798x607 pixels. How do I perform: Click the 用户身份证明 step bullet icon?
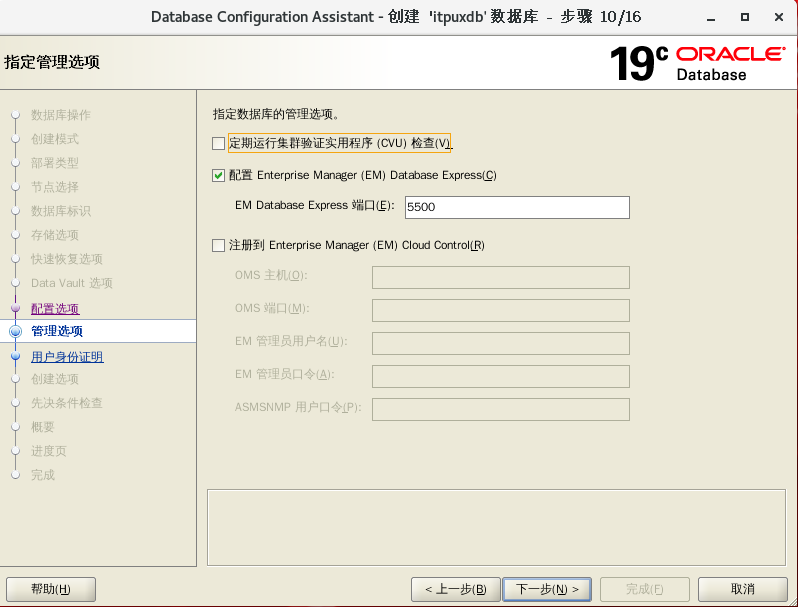tap(16, 356)
